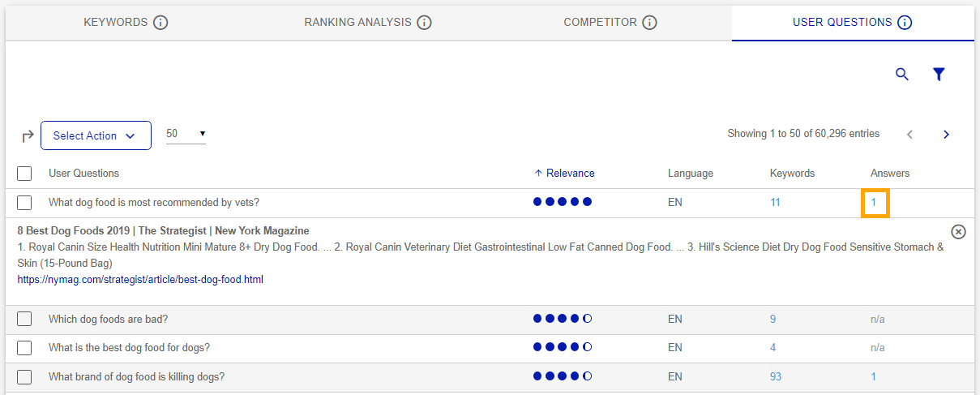Click the info icon beside COMPETITOR tab
The image size is (980, 395).
tap(649, 23)
